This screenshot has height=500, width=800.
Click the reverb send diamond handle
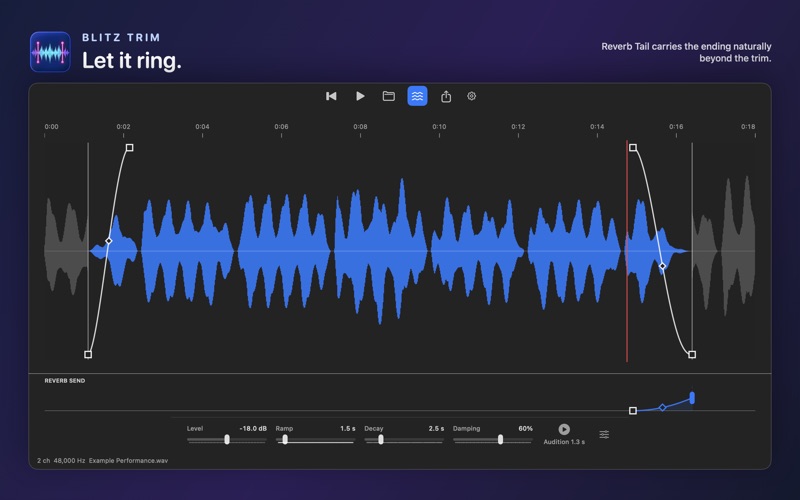[662, 407]
